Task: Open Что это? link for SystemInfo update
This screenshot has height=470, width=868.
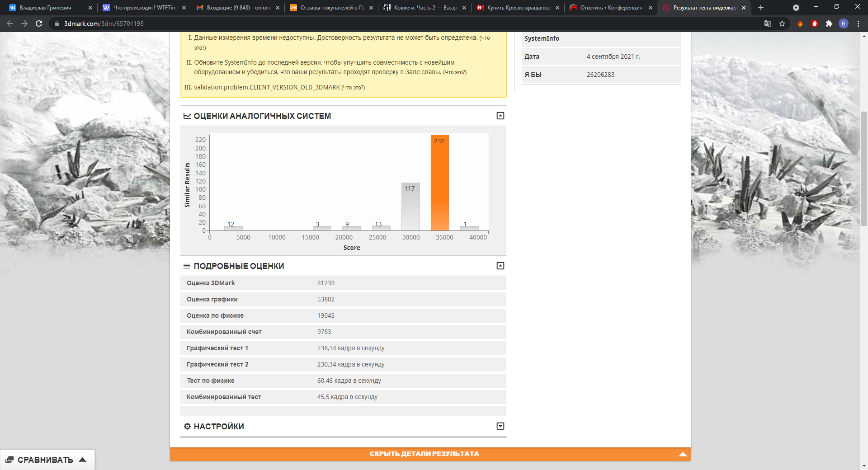Action: point(455,72)
